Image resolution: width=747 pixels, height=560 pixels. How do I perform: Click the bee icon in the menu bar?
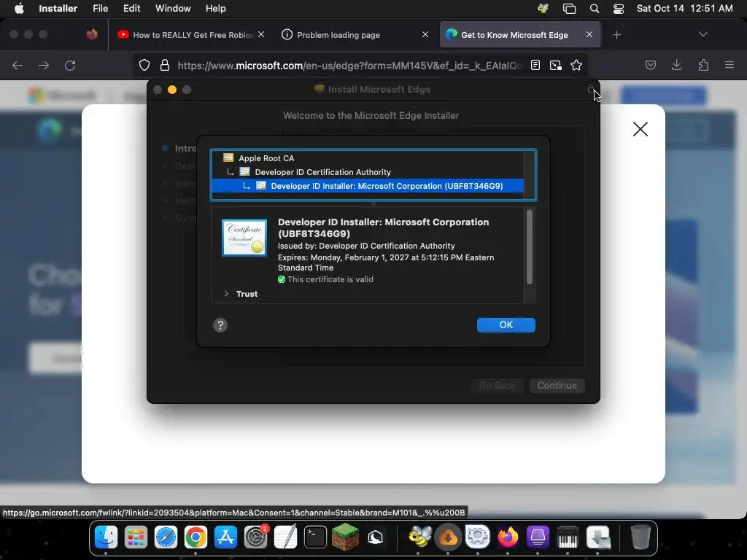click(x=543, y=9)
